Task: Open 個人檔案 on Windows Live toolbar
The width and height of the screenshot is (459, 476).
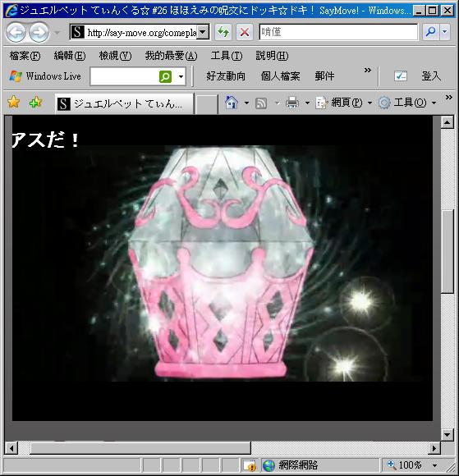Action: tap(280, 76)
